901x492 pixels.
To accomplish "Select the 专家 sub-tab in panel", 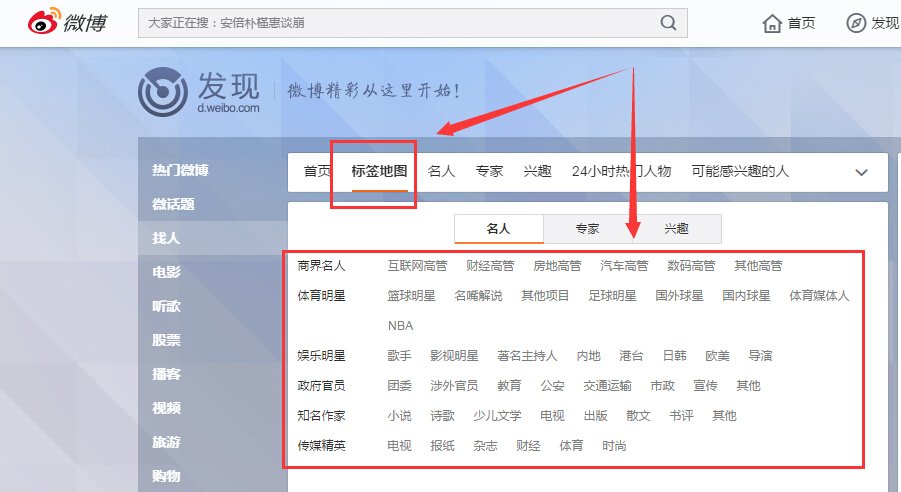I will click(587, 229).
